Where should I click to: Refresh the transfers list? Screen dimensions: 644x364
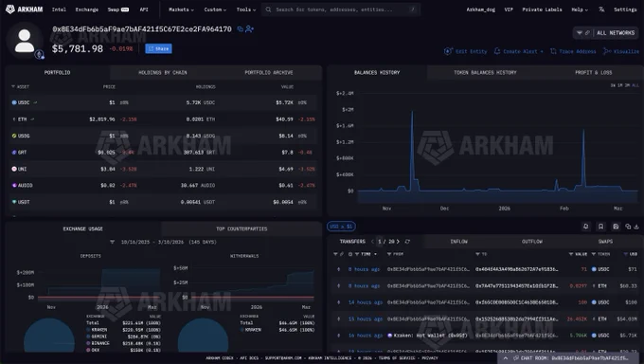click(407, 242)
